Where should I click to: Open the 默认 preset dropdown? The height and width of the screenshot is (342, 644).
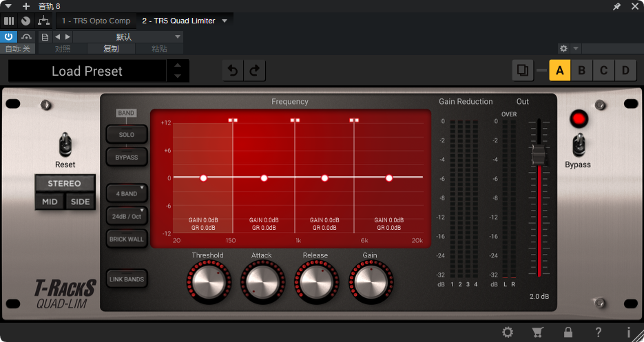[128, 37]
